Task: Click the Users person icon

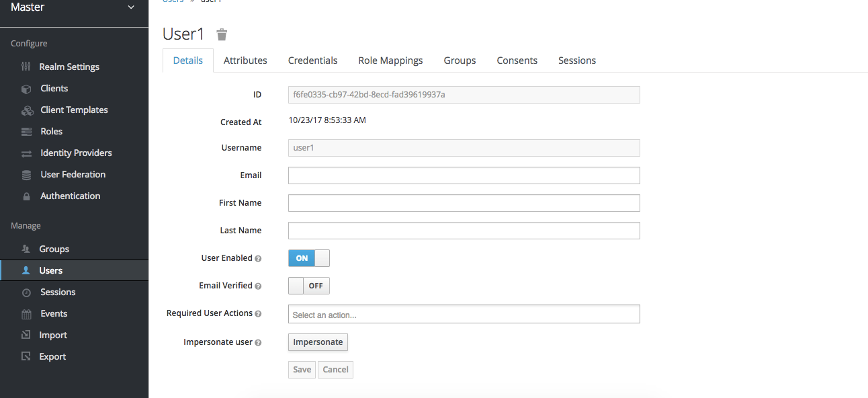Action: [26, 270]
